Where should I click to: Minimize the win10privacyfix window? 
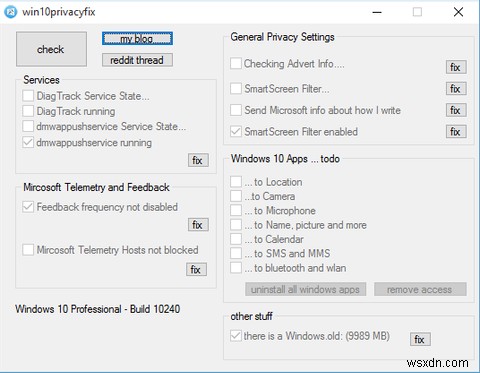click(377, 12)
